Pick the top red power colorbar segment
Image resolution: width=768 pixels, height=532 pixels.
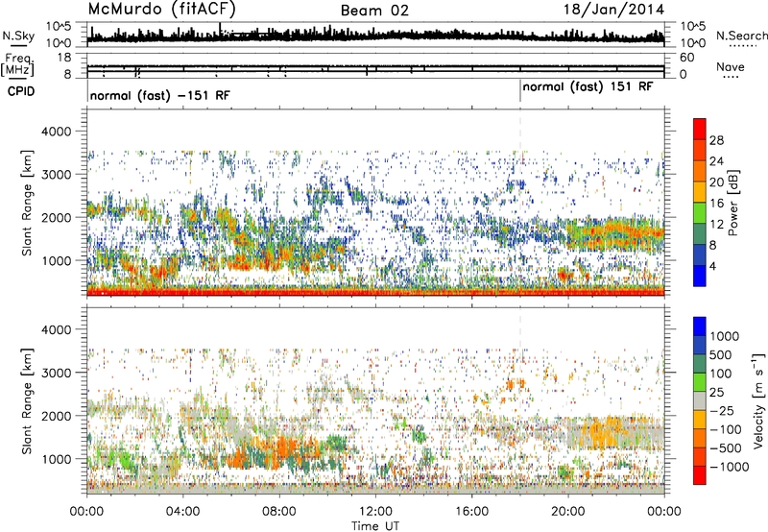(700, 129)
